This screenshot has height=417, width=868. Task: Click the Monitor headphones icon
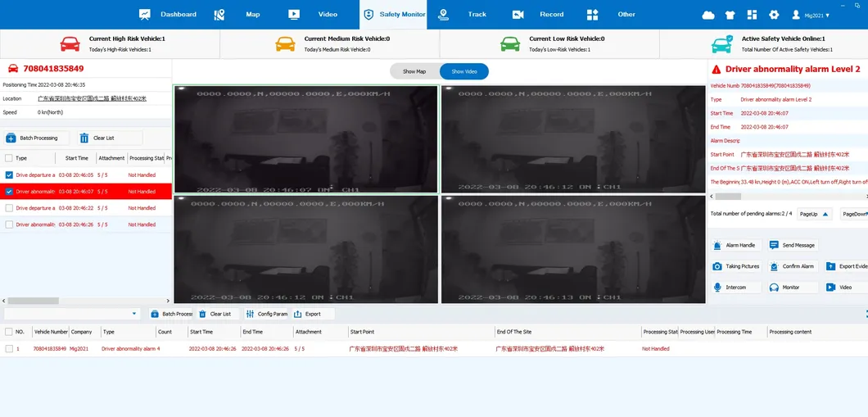(774, 288)
